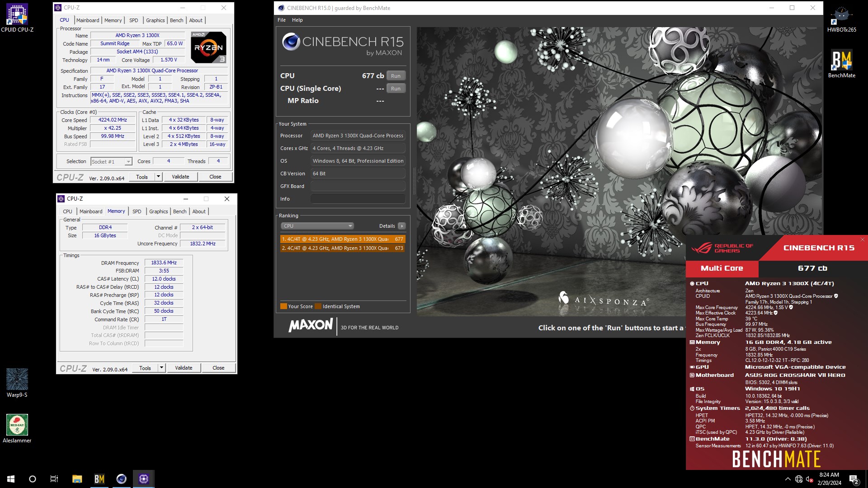868x488 pixels.
Task: Click the Multi Core label in BenchMate overlay
Action: tap(722, 268)
